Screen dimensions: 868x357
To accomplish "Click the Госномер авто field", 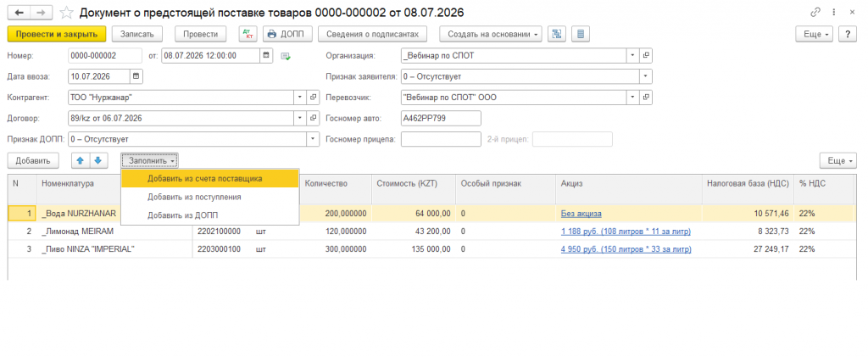I will click(x=441, y=119).
